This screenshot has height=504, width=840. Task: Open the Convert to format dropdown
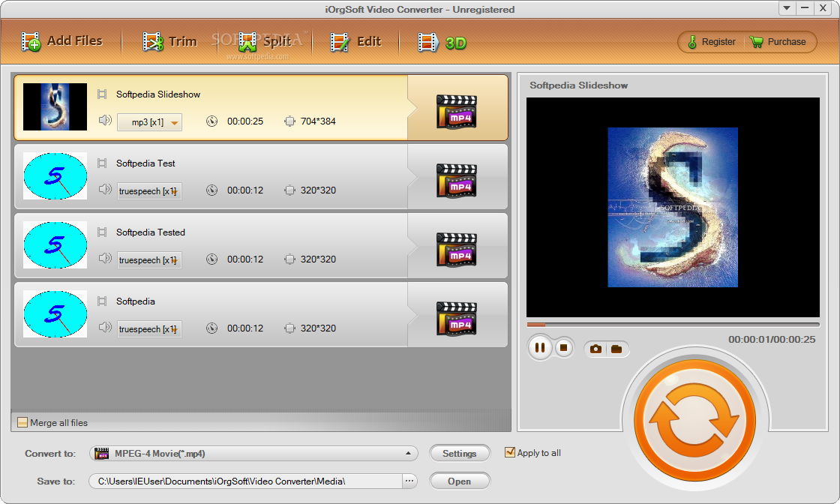pyautogui.click(x=253, y=454)
